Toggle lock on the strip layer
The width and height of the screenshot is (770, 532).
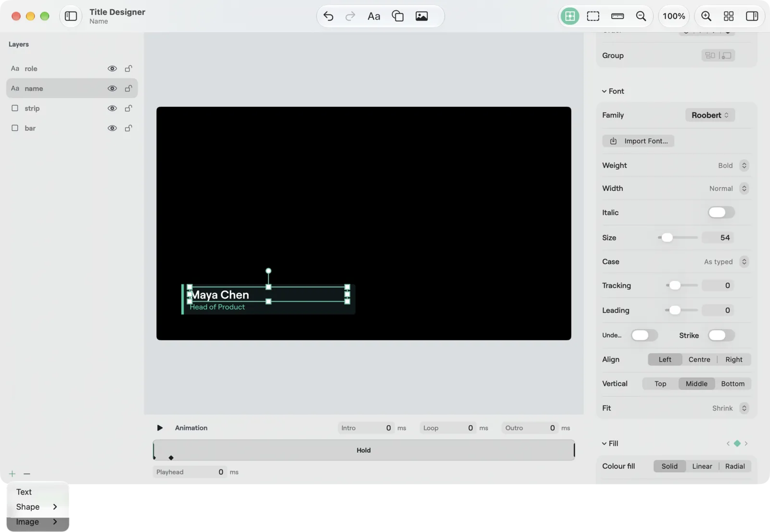[128, 108]
